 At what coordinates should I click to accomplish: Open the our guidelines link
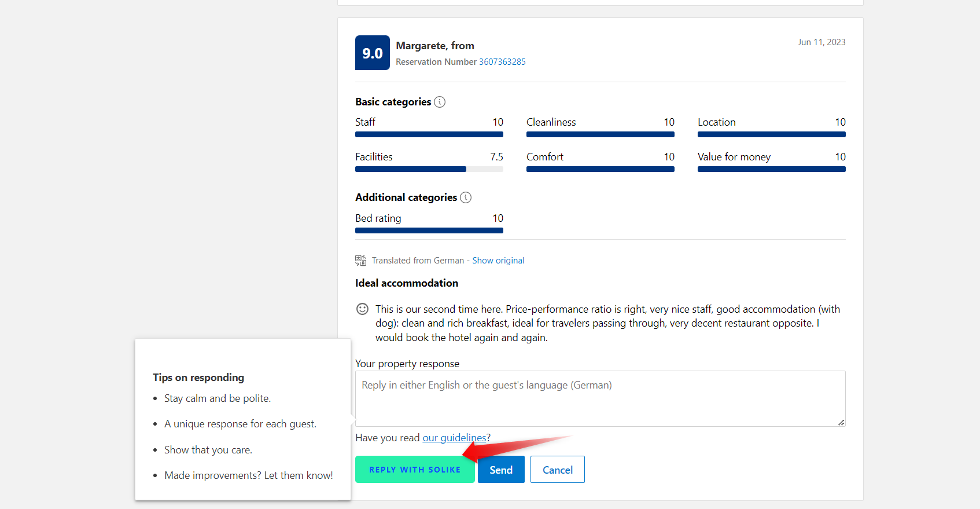pyautogui.click(x=454, y=438)
